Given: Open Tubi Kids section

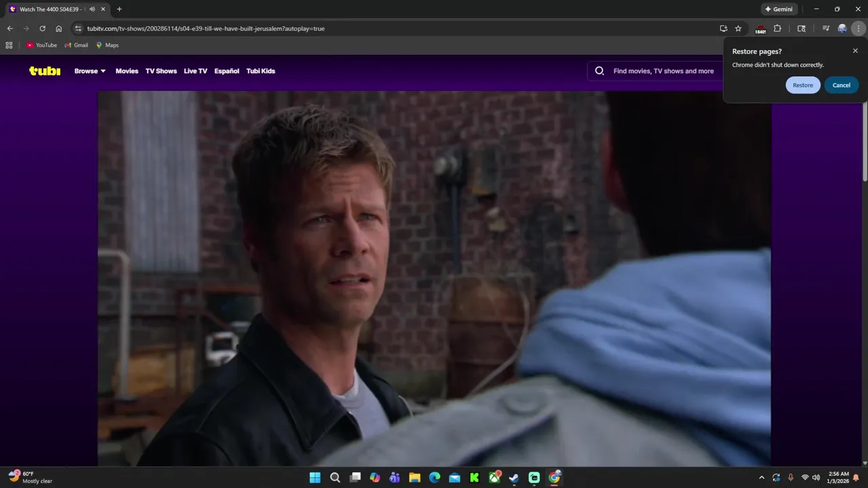Looking at the screenshot, I should pyautogui.click(x=260, y=70).
